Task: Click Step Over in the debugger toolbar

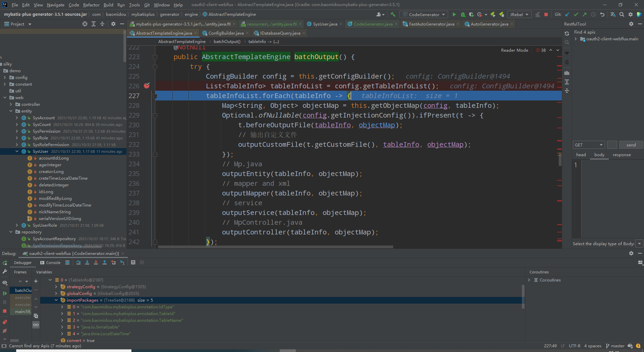Action: coord(78,262)
